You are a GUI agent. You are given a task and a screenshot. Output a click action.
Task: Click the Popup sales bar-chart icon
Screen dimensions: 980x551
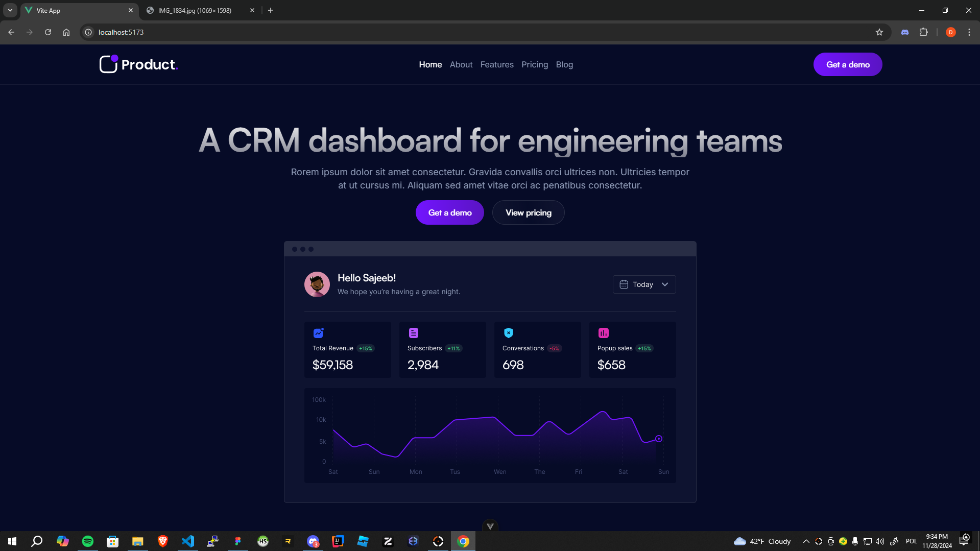(x=603, y=333)
